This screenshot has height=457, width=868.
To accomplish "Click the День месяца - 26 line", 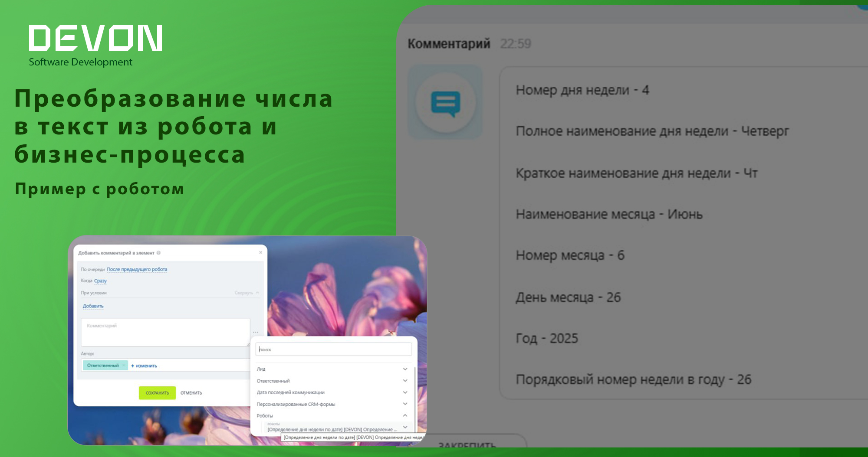I will [569, 297].
